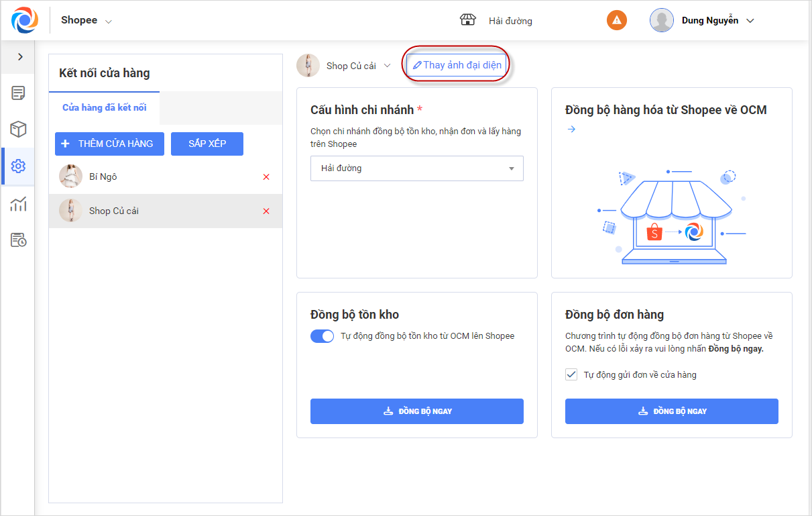Open the Dung Nguyễn account menu
Image resolution: width=812 pixels, height=516 pixels.
tap(717, 20)
